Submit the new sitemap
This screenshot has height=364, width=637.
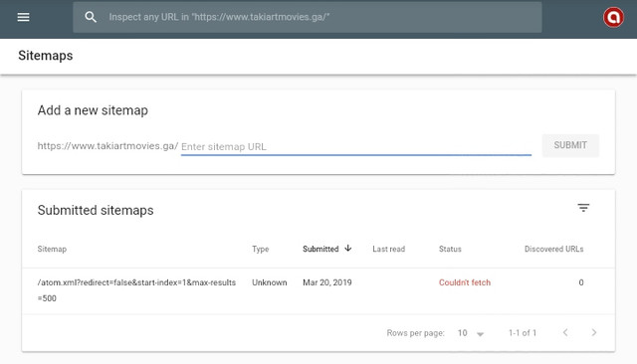tap(570, 145)
